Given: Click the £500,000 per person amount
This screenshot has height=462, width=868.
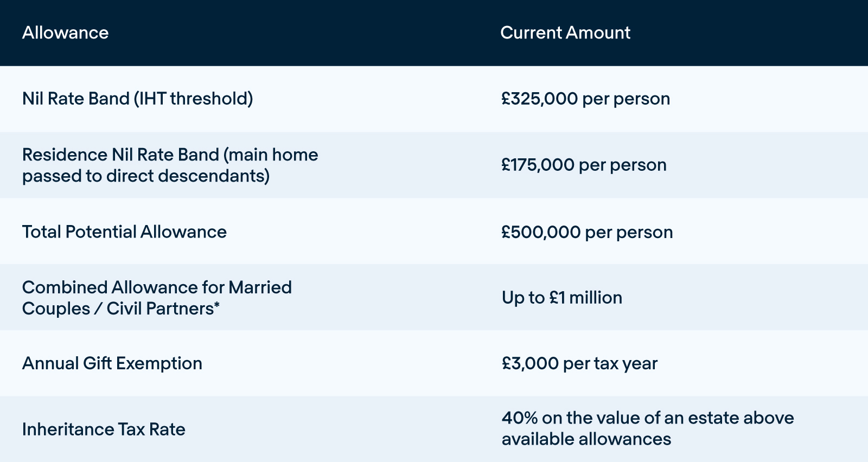Looking at the screenshot, I should (x=587, y=232).
